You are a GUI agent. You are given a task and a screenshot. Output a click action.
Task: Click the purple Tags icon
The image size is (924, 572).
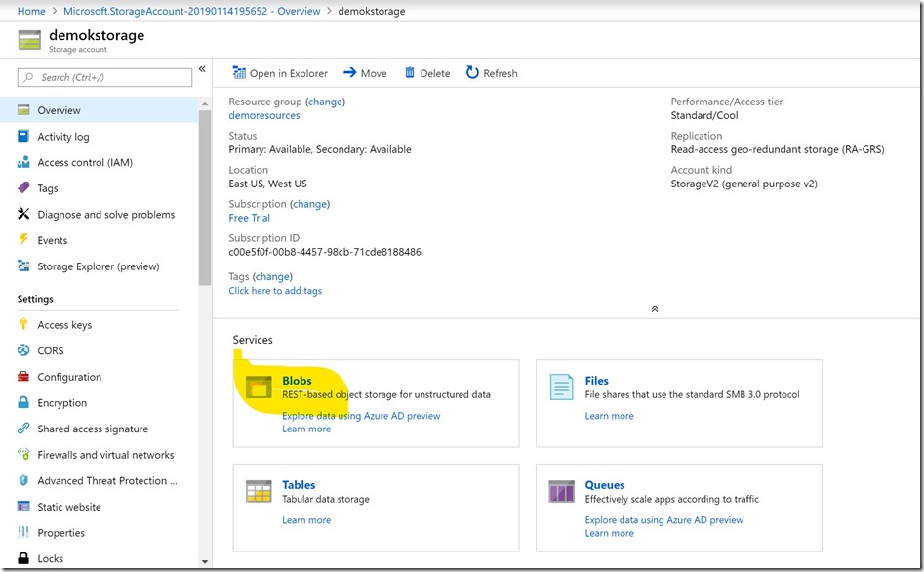click(23, 188)
